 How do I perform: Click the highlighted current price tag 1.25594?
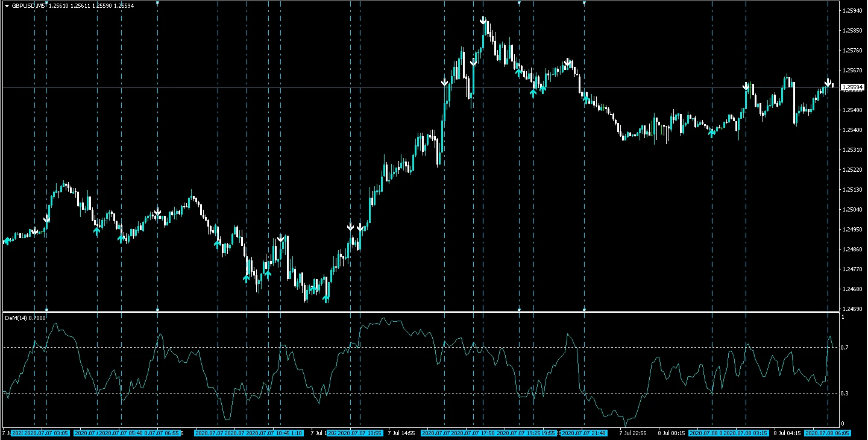pos(851,87)
